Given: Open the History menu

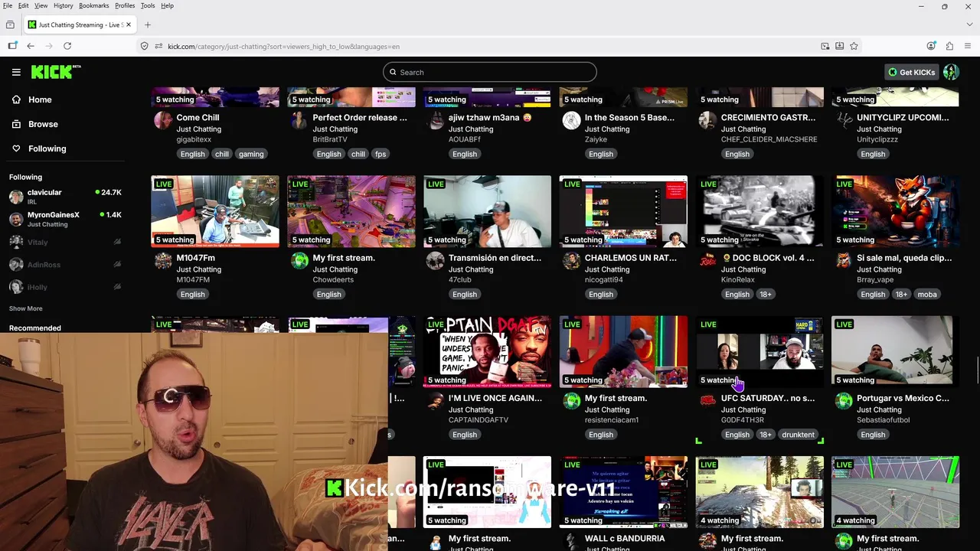Looking at the screenshot, I should tap(64, 5).
